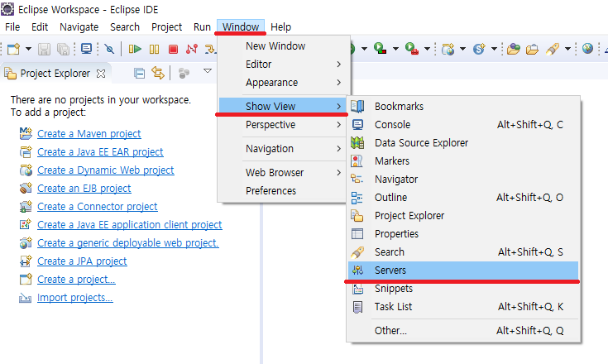Open the console terminal toolbar icon
Screen dimensions: 608x364
tap(86, 49)
